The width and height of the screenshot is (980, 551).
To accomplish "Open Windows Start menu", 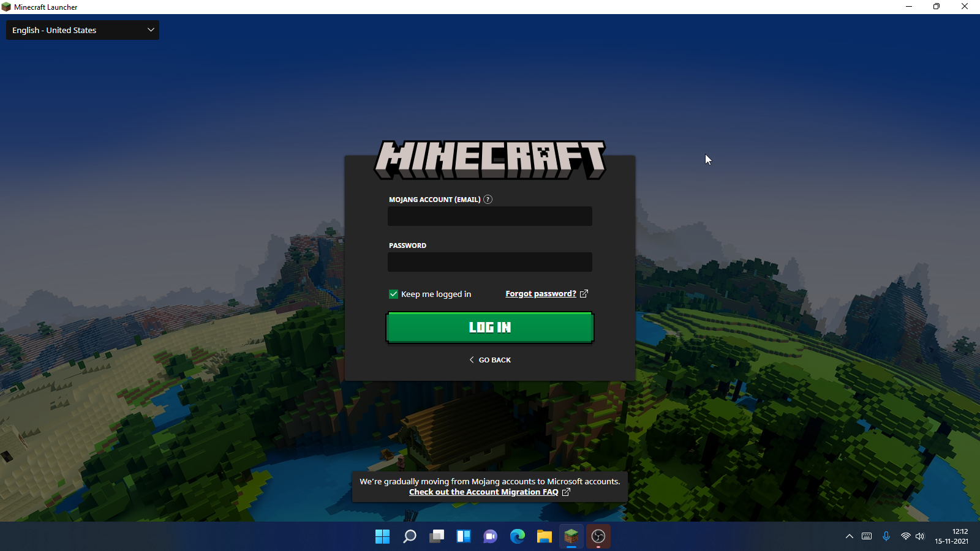I will pyautogui.click(x=383, y=536).
